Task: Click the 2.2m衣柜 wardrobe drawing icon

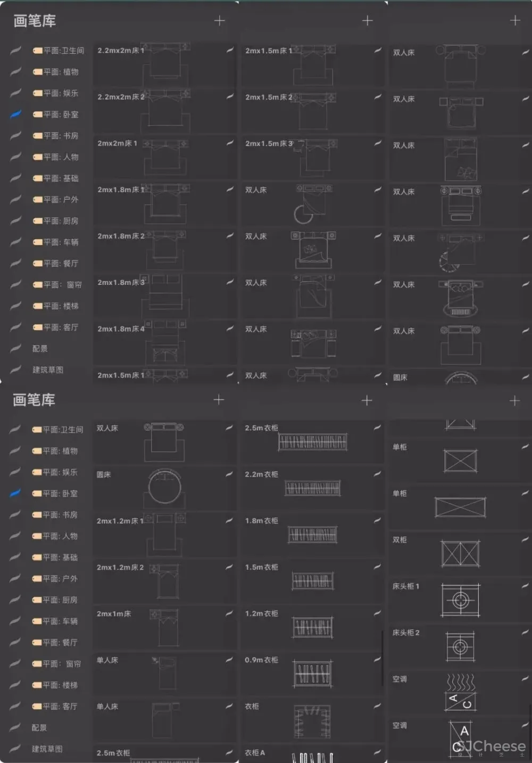Action: pos(312,488)
